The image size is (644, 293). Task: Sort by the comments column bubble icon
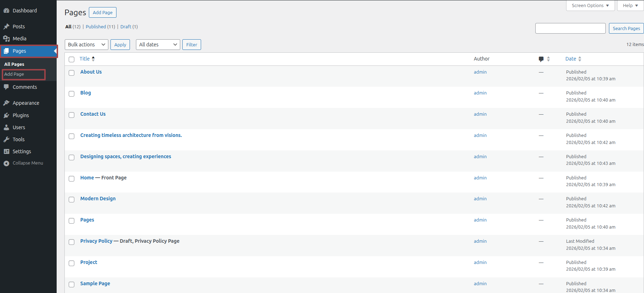point(541,59)
